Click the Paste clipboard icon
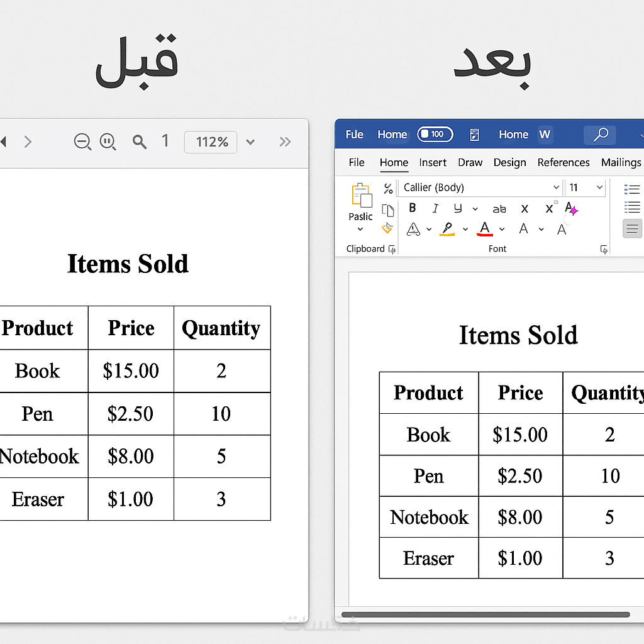 point(361,196)
